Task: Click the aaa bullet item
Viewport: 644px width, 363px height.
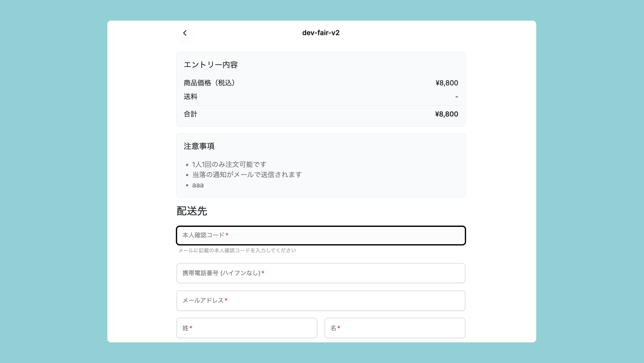Action: pyautogui.click(x=198, y=185)
